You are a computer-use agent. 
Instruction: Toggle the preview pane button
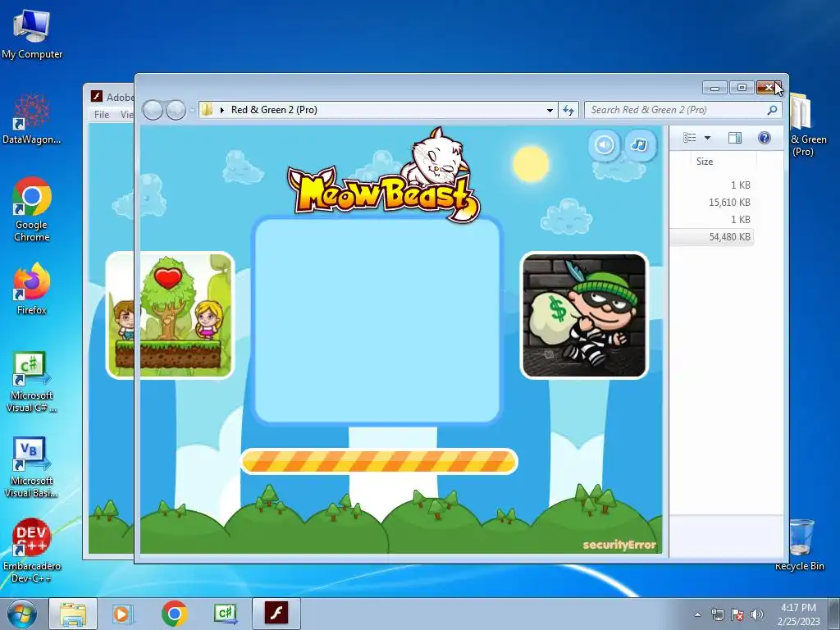tap(734, 138)
